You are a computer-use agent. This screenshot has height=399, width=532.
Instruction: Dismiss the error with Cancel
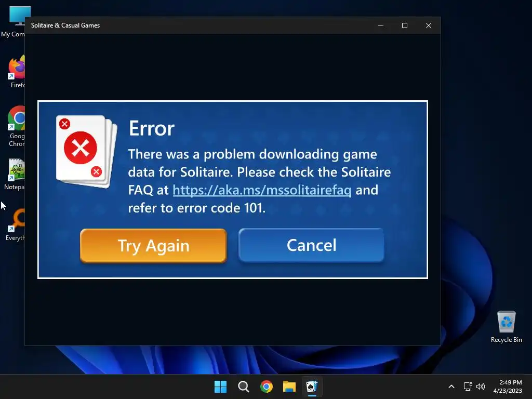tap(311, 245)
